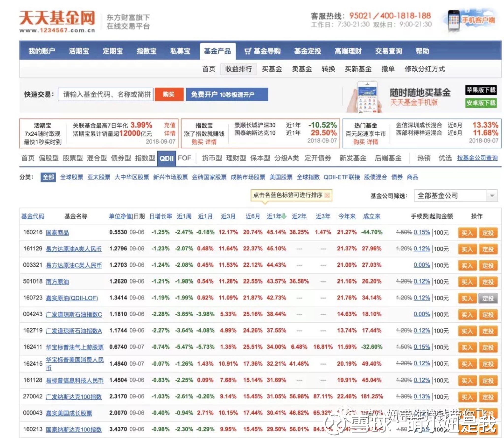Open 0.00% fee link for 易方达原油C类

[422, 265]
